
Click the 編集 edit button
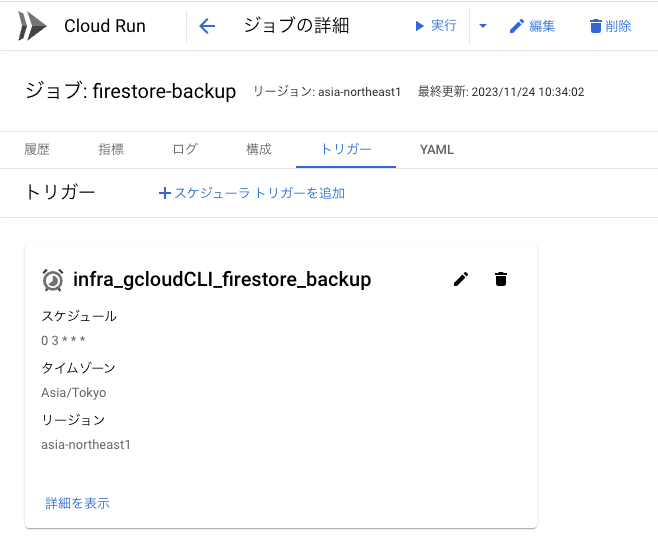click(x=532, y=26)
